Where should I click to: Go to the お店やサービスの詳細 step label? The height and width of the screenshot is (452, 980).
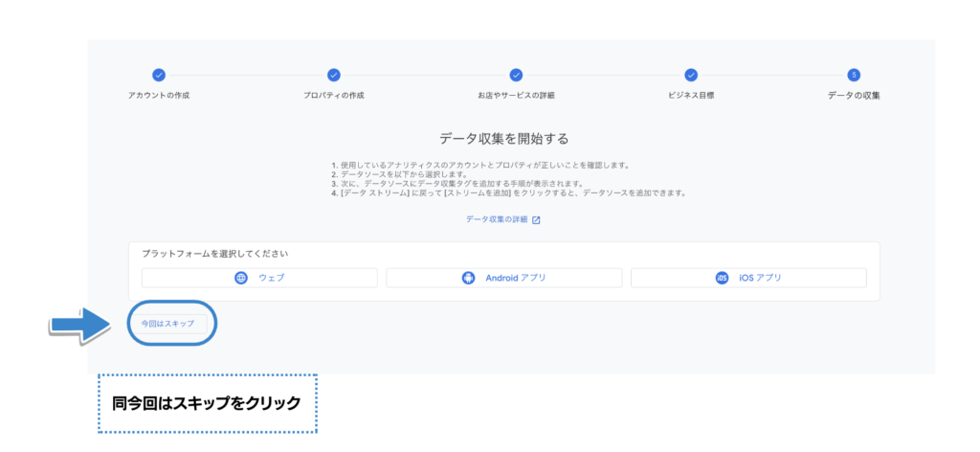coord(516,96)
